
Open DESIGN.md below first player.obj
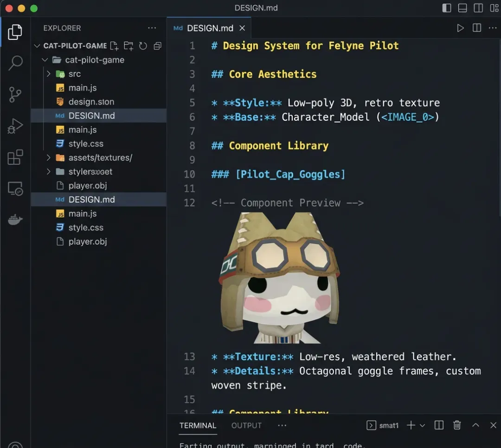click(99, 200)
